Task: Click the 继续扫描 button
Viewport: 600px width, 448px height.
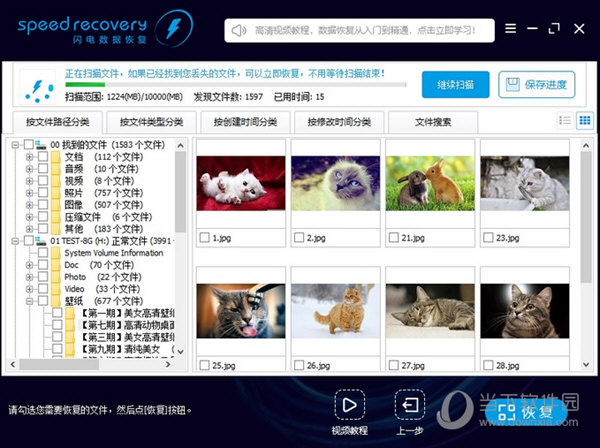Action: pyautogui.click(x=455, y=84)
